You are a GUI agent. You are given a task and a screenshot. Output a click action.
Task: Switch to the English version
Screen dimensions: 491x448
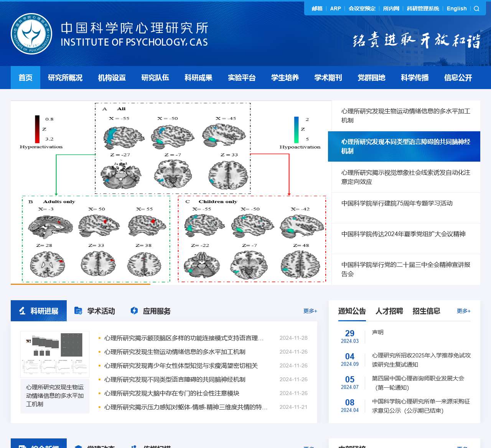[x=457, y=8]
